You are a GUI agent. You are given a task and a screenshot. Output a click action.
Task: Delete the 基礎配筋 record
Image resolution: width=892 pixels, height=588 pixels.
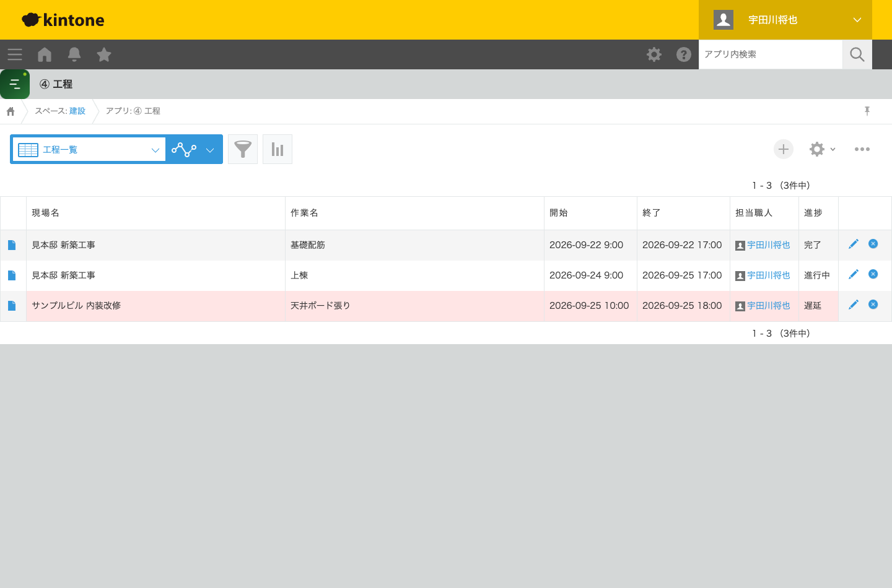(x=873, y=244)
